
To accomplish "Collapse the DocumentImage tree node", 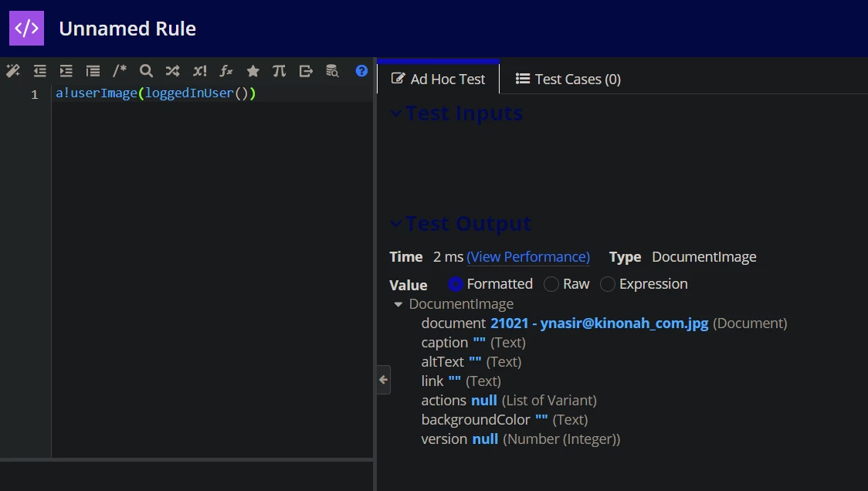I will (398, 304).
